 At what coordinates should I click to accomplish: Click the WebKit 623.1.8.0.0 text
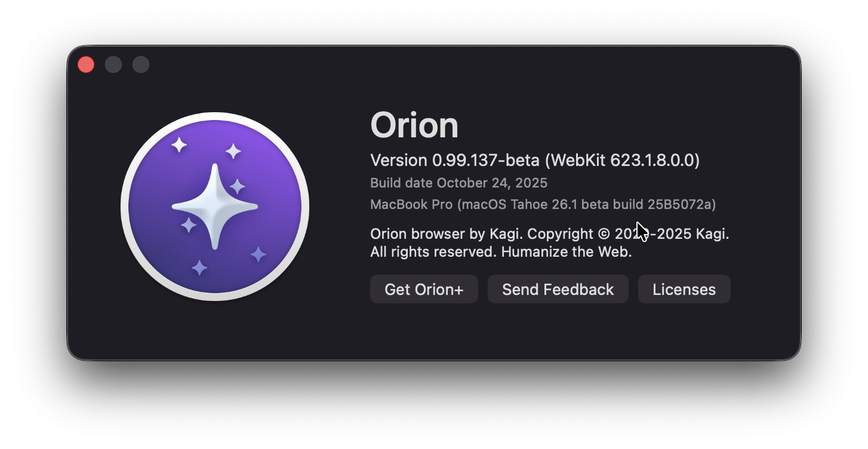pyautogui.click(x=624, y=160)
